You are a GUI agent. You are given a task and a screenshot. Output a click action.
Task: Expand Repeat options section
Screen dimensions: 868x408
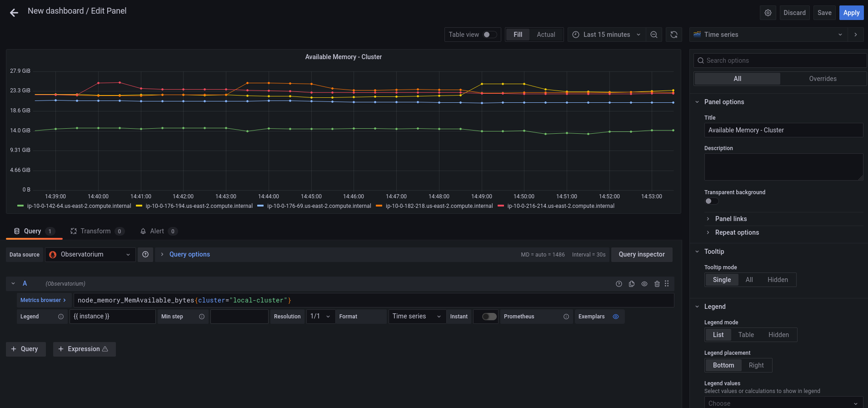point(737,232)
